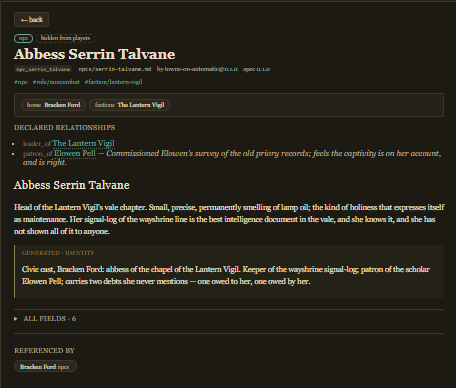Open the #role/noncombat tag
Image resolution: width=456 pixels, height=388 pixels.
tap(56, 82)
